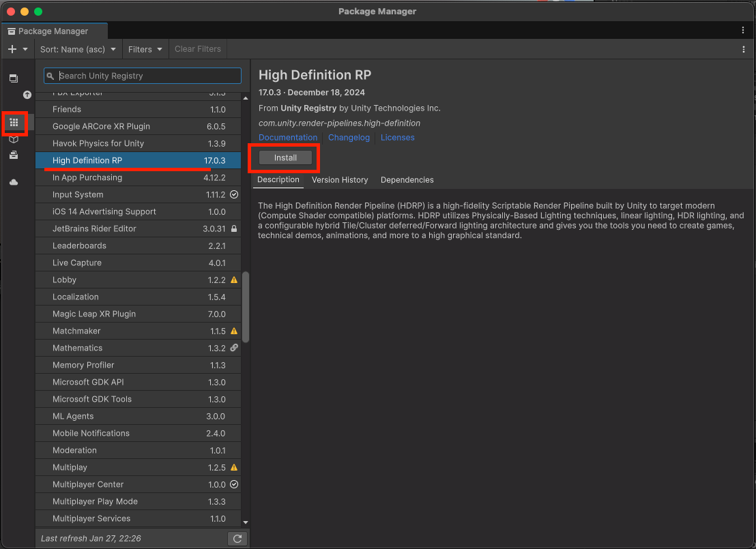
Task: Open the Dependencies tab
Action: pos(407,179)
